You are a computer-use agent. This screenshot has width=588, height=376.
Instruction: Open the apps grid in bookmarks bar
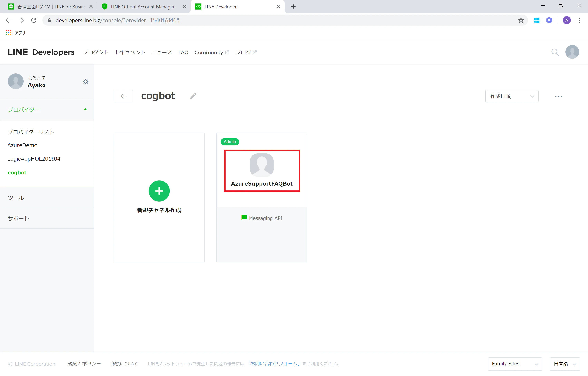pyautogui.click(x=9, y=33)
